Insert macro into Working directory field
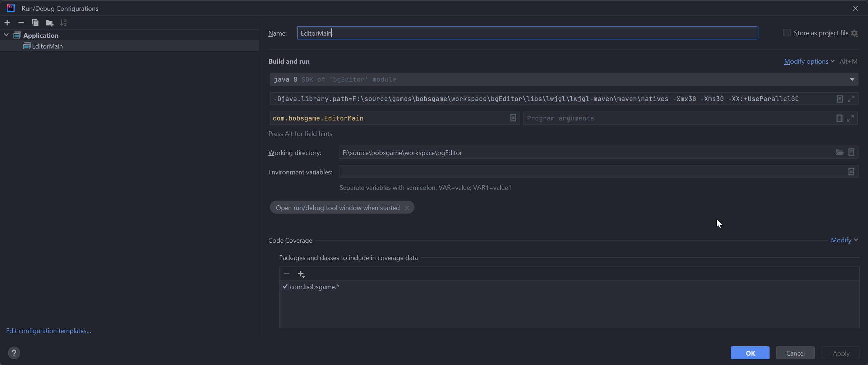Viewport: 868px width, 365px height. click(x=851, y=152)
